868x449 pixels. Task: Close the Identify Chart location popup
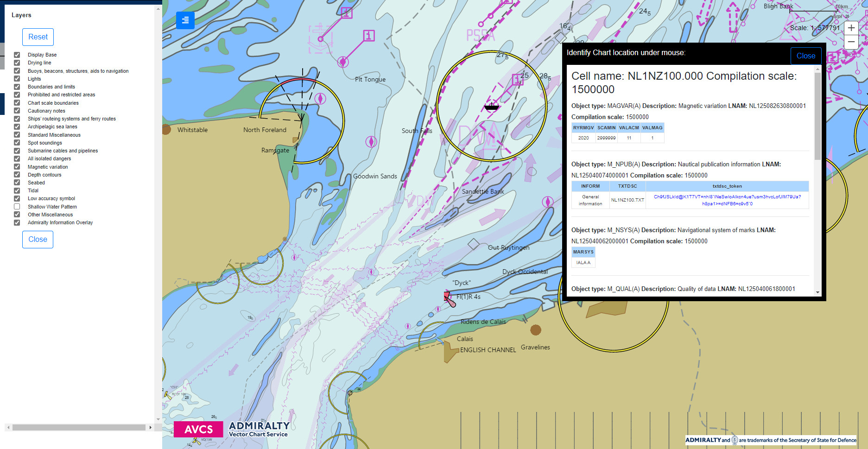805,56
